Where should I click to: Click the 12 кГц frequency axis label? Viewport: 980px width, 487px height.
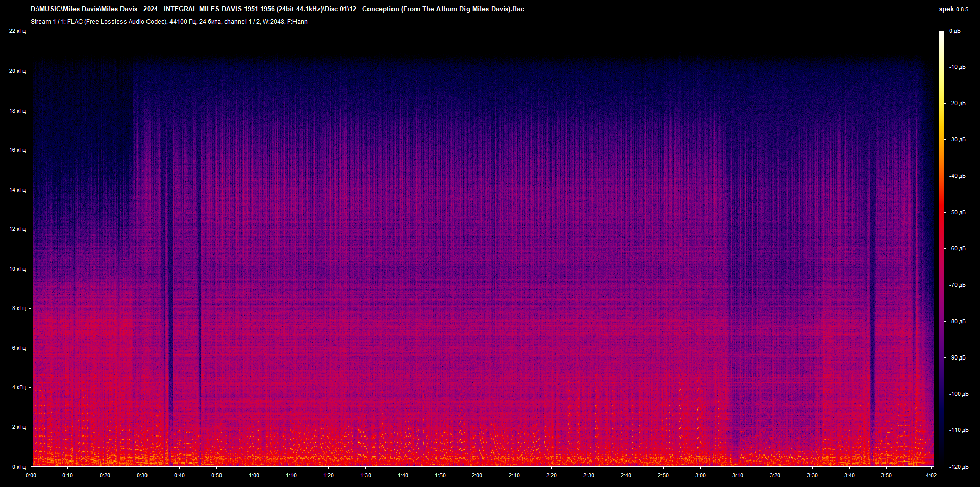[17, 229]
